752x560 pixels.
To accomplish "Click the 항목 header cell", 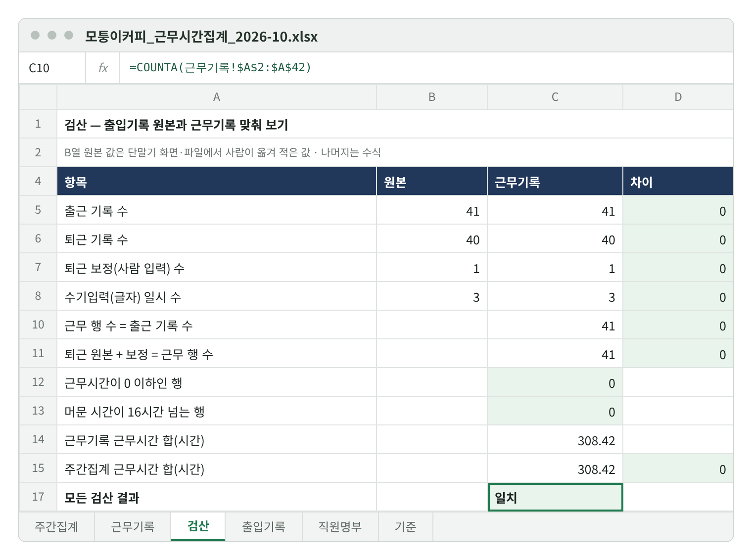I will (x=217, y=182).
